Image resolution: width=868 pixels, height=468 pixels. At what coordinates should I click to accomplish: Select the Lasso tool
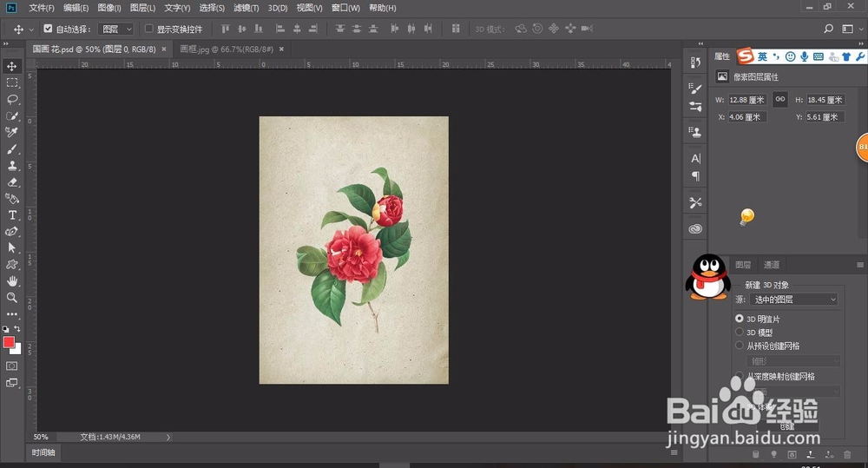coord(11,99)
